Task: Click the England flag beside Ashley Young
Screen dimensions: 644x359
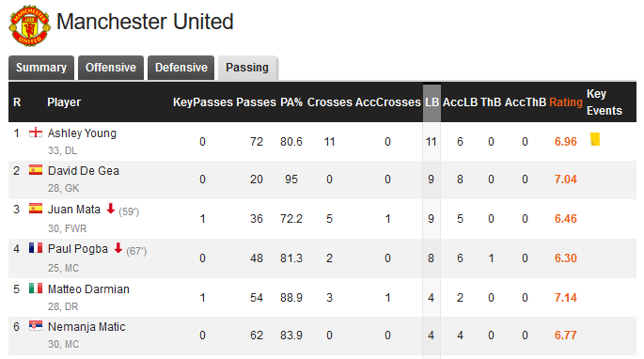Action: pyautogui.click(x=36, y=133)
